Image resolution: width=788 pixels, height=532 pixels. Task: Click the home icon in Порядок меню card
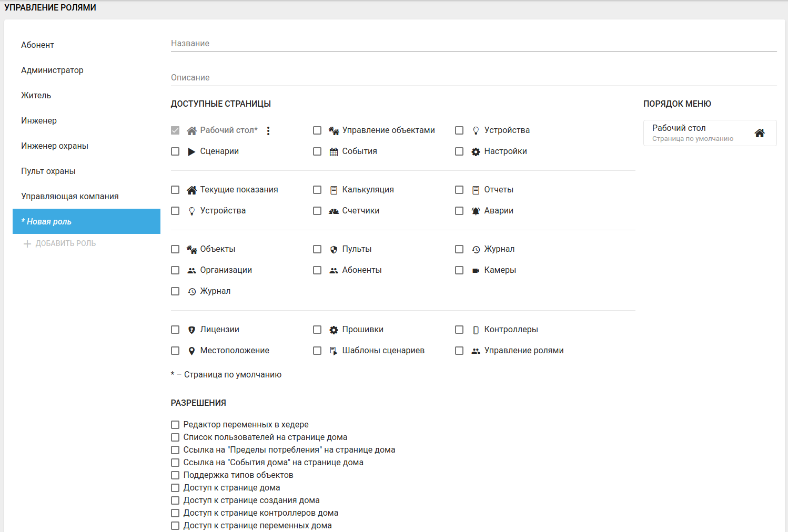click(x=759, y=133)
